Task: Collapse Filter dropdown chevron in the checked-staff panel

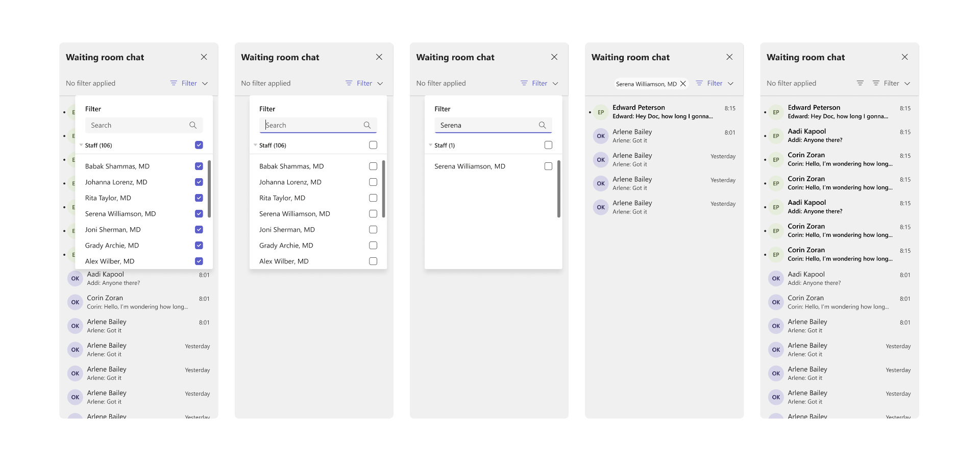Action: point(205,83)
